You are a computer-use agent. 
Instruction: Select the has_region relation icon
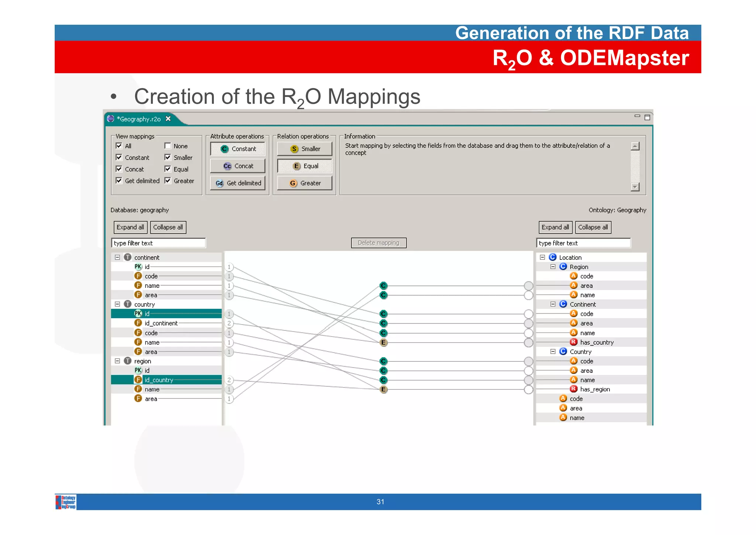point(574,389)
